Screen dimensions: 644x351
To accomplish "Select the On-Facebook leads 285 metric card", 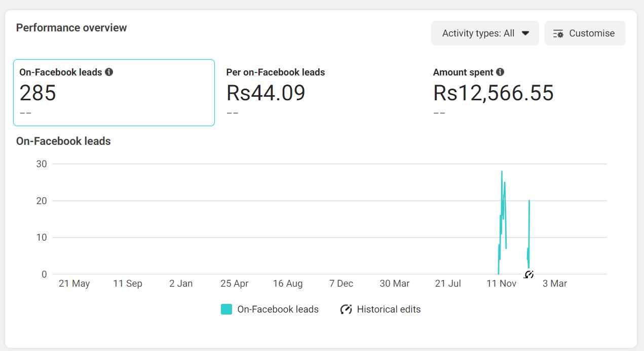I will point(114,93).
